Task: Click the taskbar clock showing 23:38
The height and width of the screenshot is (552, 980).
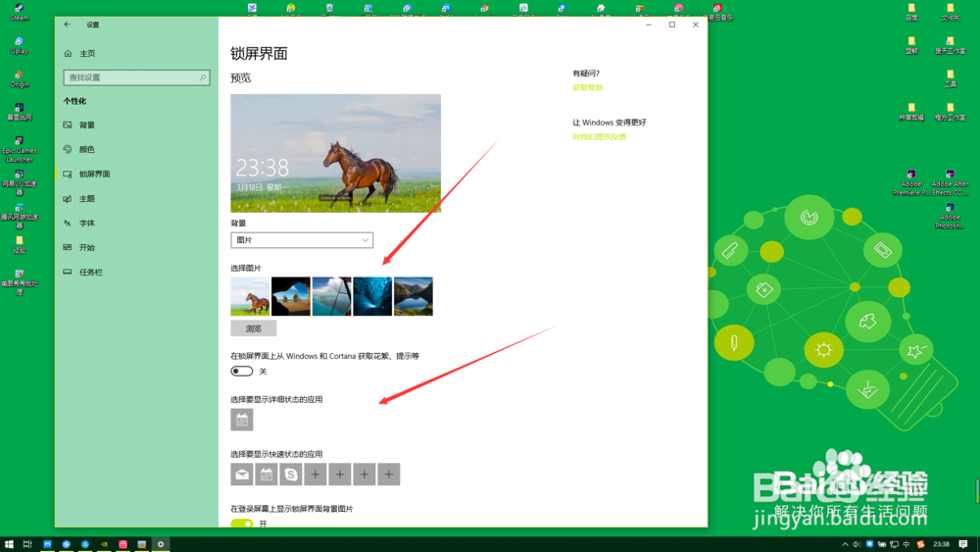Action: pos(941,544)
